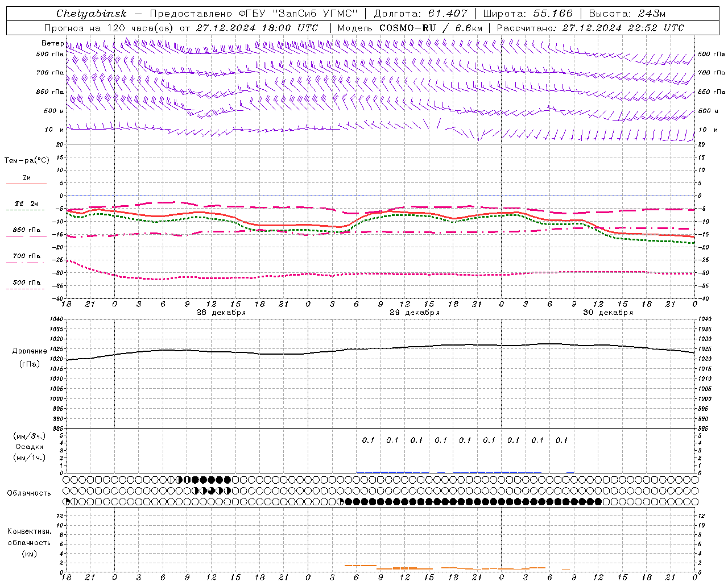Click the forecast start 27.12.2024 18:00 UTC
This screenshot has width=728, height=582.
point(257,28)
